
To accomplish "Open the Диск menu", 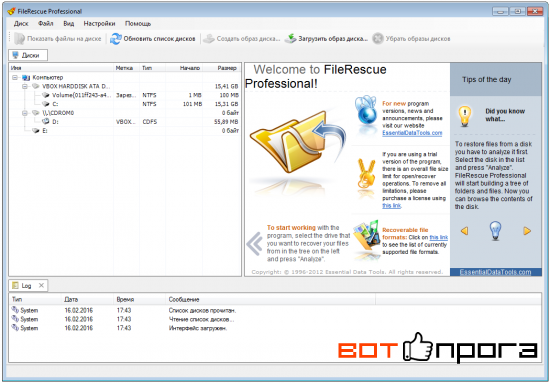I will click(x=21, y=23).
